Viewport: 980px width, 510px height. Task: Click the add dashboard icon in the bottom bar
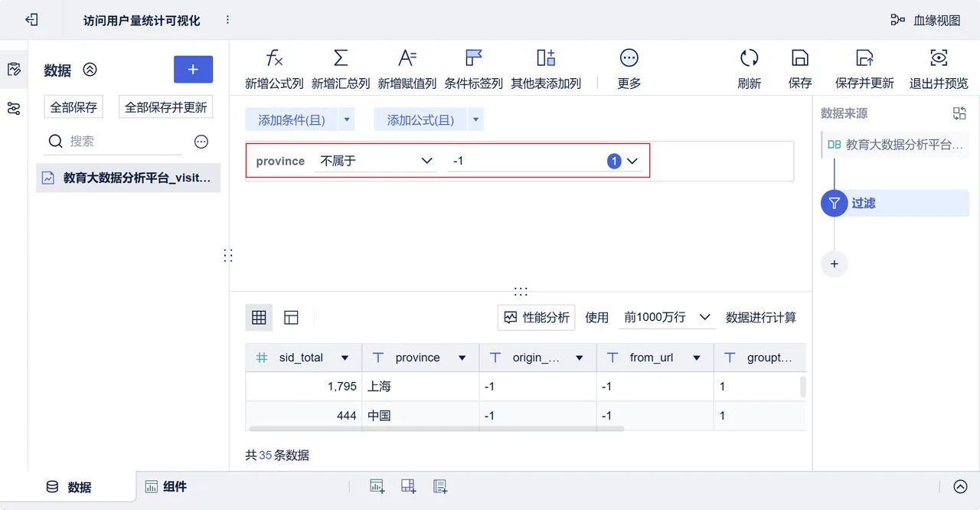point(408,486)
